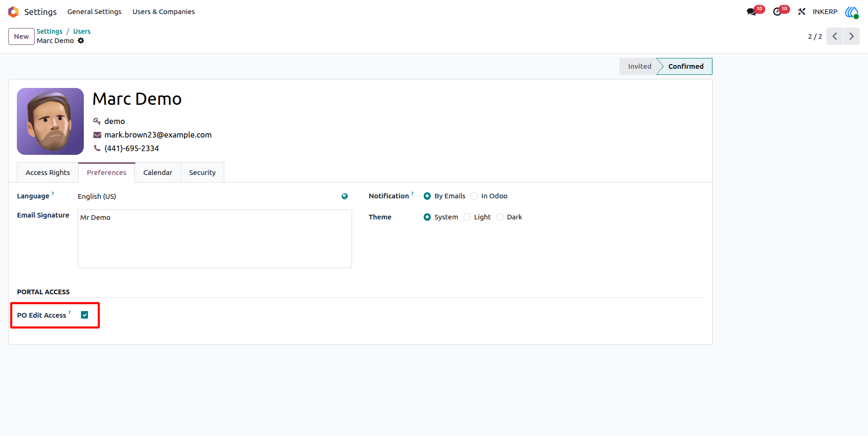Viewport: 868px width, 436px height.
Task: Click the Language help question mark
Action: (53, 193)
